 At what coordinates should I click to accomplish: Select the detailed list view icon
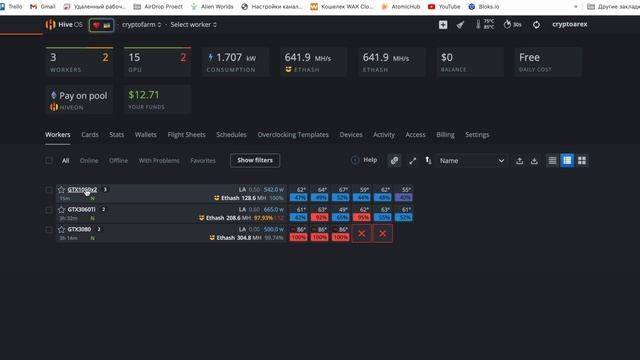(567, 160)
